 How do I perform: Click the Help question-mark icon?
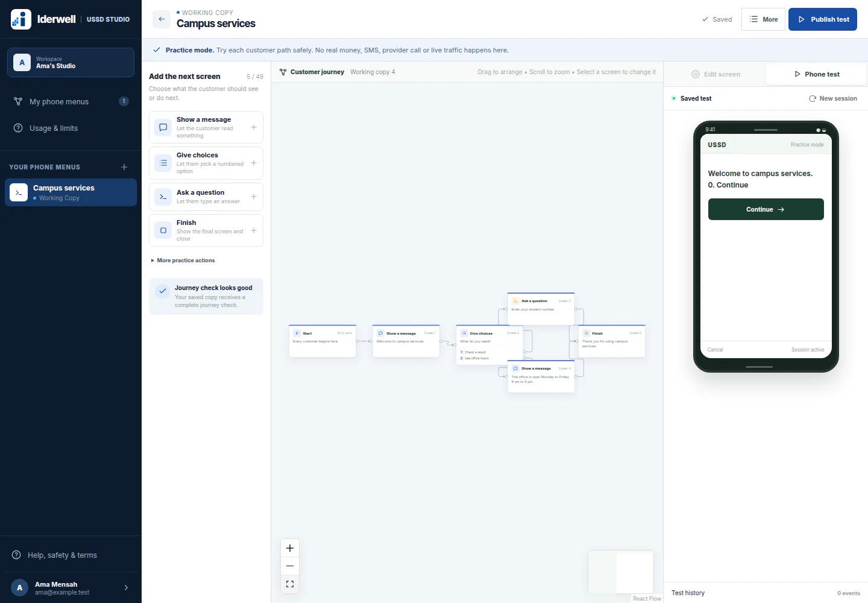(16, 555)
